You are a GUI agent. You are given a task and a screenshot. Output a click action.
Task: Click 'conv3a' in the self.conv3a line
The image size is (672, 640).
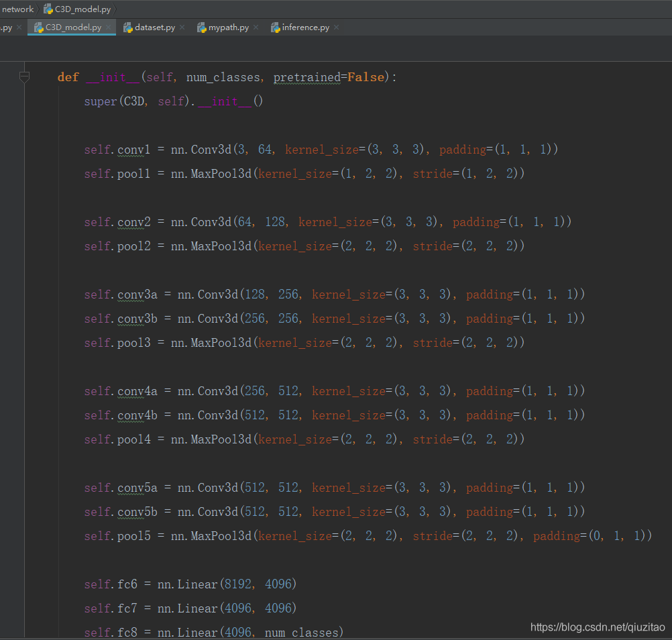[x=137, y=295]
